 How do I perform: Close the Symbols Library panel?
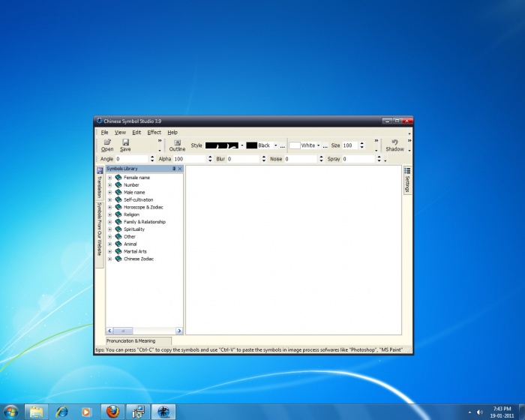(180, 169)
